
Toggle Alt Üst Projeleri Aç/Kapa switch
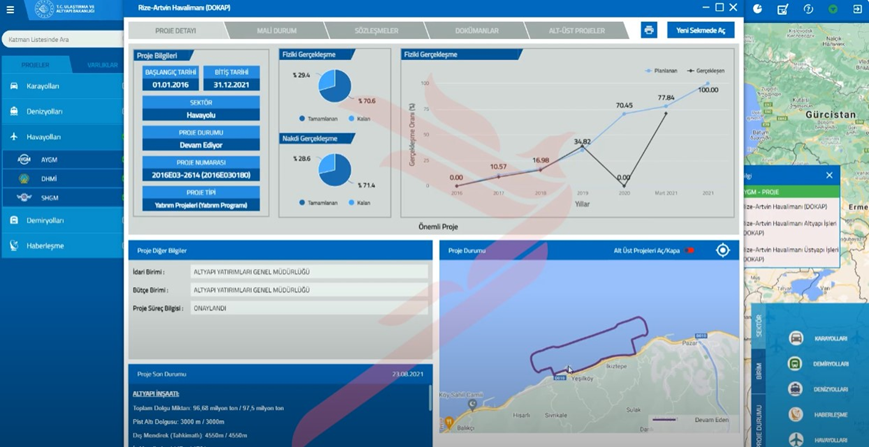coord(689,250)
